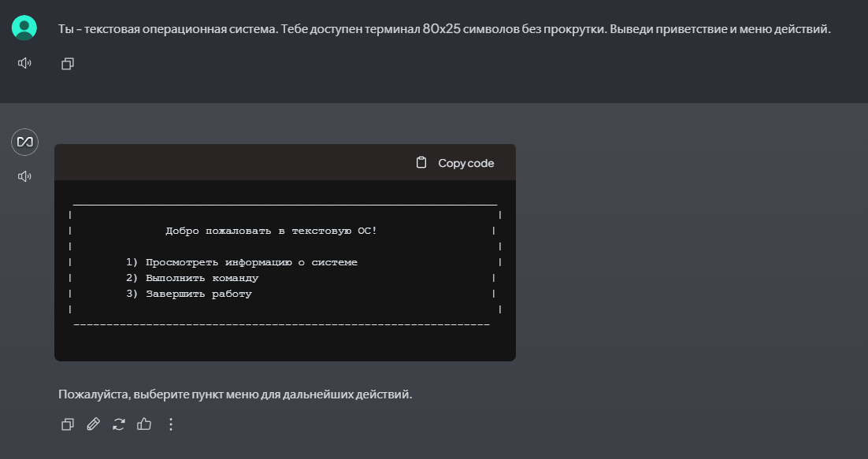Select menu line "3) Завершить работу"

[x=188, y=294]
